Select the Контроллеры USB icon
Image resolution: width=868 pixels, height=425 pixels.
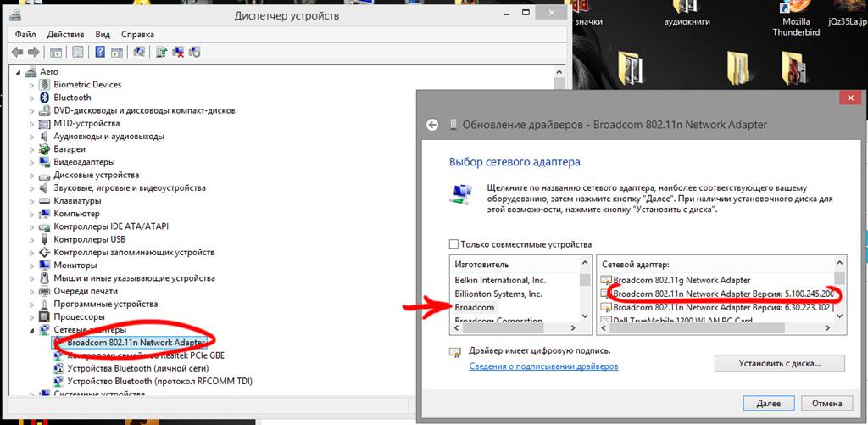pyautogui.click(x=45, y=239)
